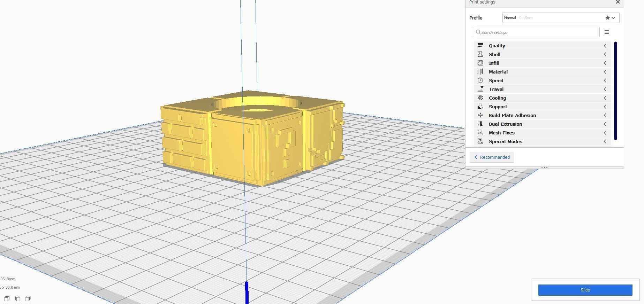This screenshot has width=644, height=304.
Task: Click the 'x 30.0 mm' dimensions text
Action: (11, 287)
